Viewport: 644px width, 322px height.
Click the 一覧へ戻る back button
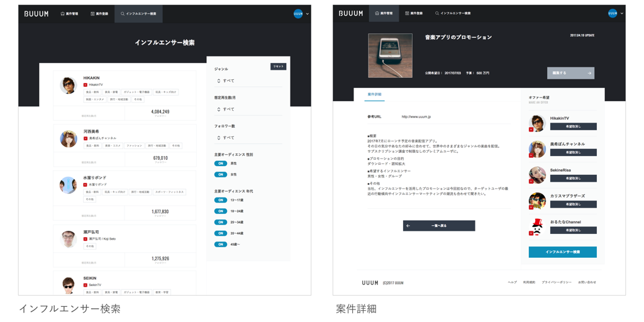click(x=439, y=226)
